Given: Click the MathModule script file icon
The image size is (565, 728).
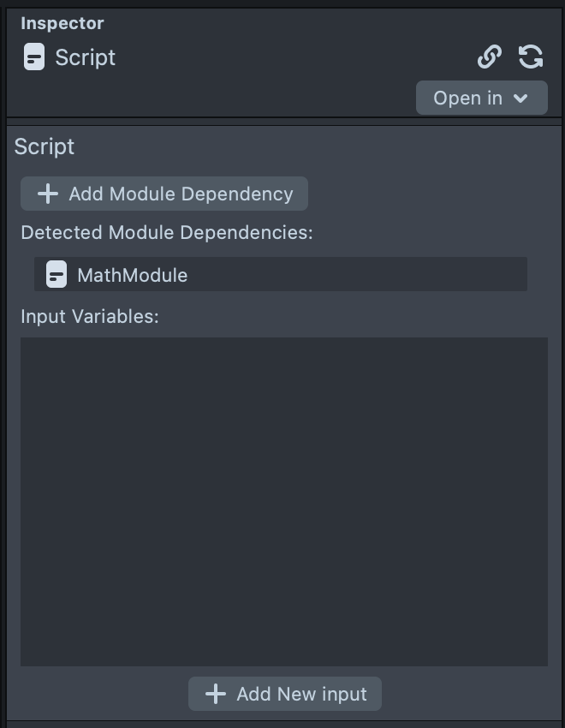Looking at the screenshot, I should [56, 275].
